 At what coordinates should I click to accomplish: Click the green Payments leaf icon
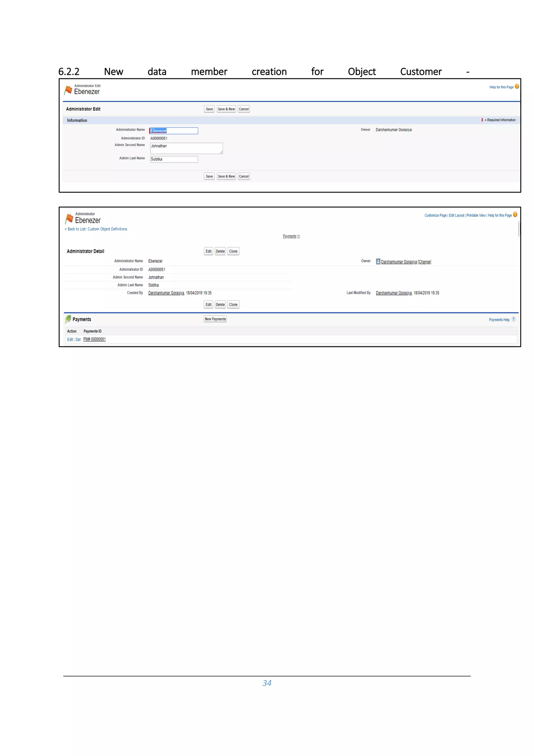click(68, 319)
